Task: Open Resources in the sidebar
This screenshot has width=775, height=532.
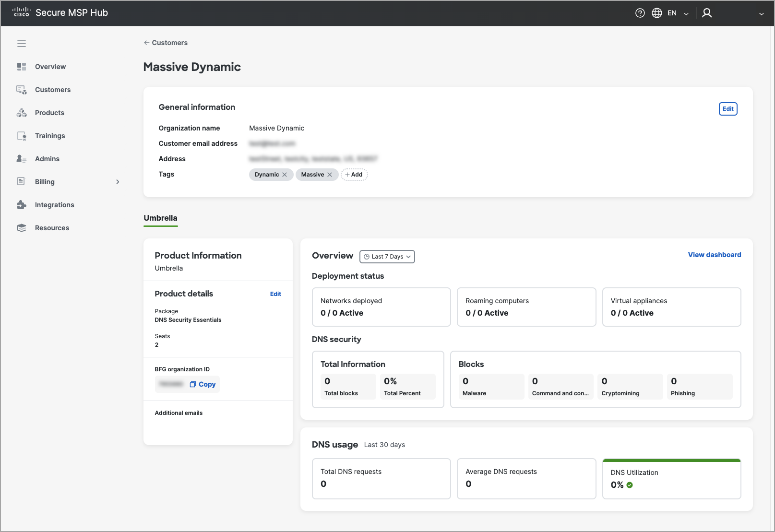Action: pos(52,228)
